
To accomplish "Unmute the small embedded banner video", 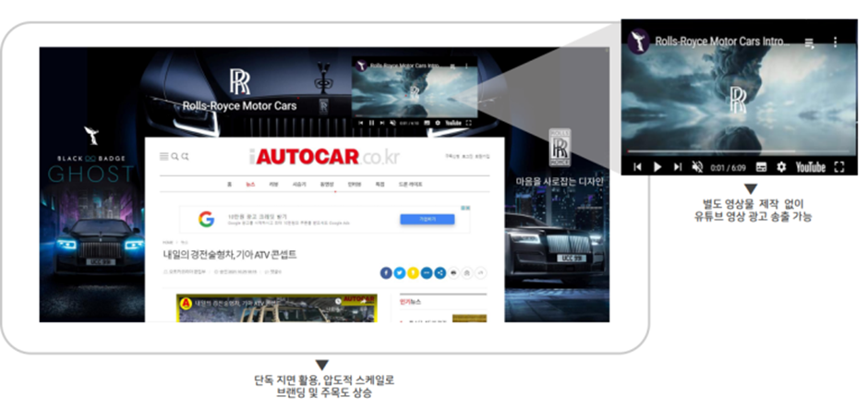I will tap(392, 123).
